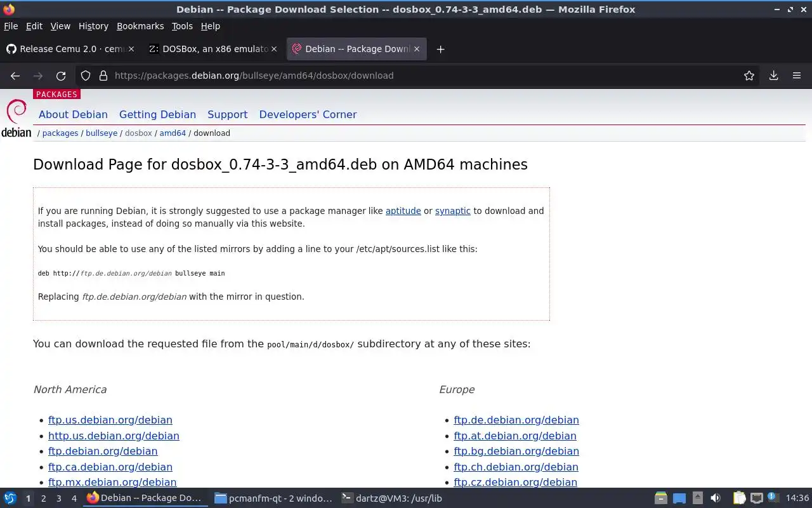
Task: Switch to Firefox taskbar window button
Action: point(146,498)
